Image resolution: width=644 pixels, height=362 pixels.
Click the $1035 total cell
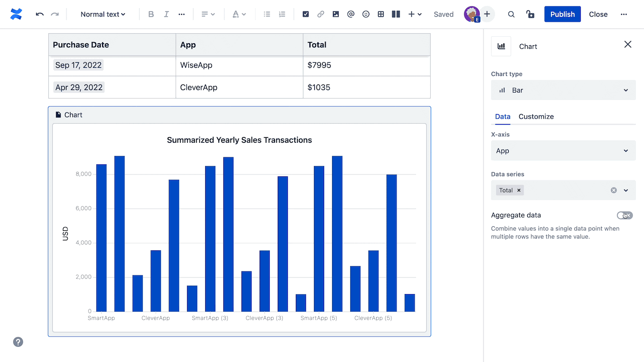tap(367, 87)
